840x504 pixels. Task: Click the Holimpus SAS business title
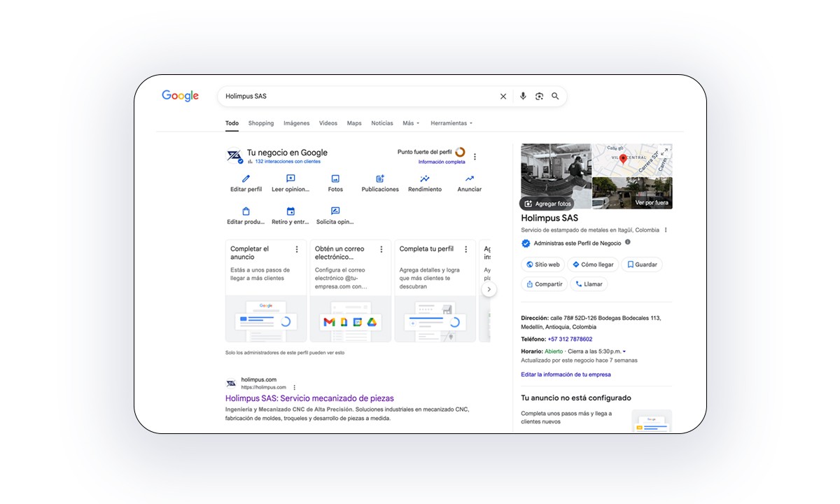(549, 218)
